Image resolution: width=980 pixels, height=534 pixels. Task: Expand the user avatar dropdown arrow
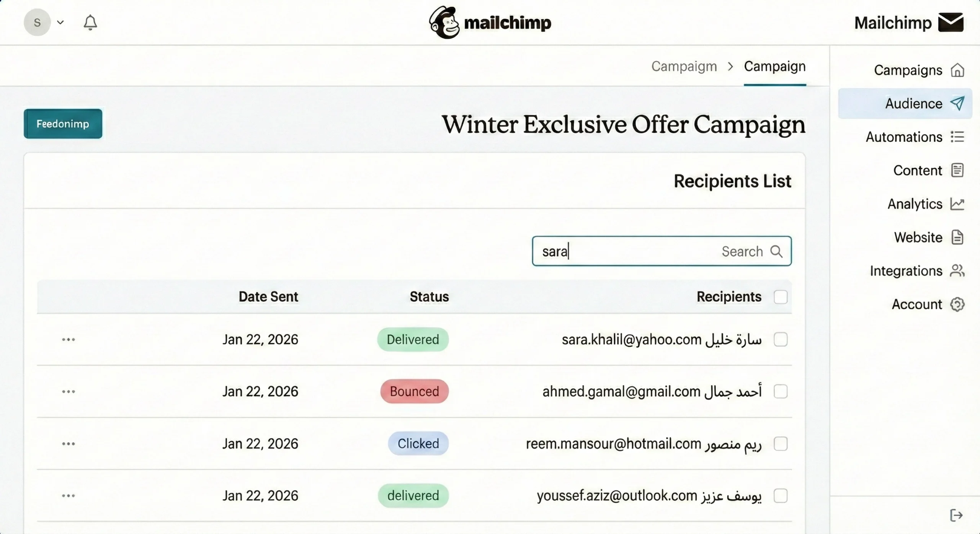point(60,23)
